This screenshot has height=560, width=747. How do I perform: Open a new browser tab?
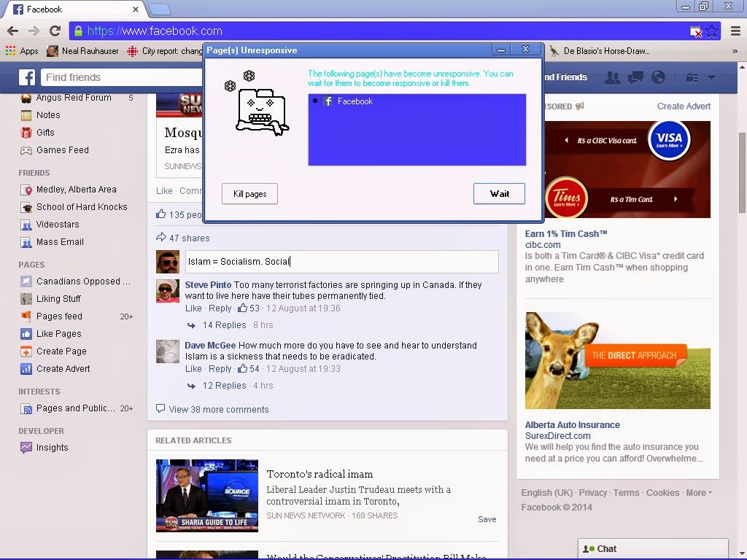click(160, 9)
